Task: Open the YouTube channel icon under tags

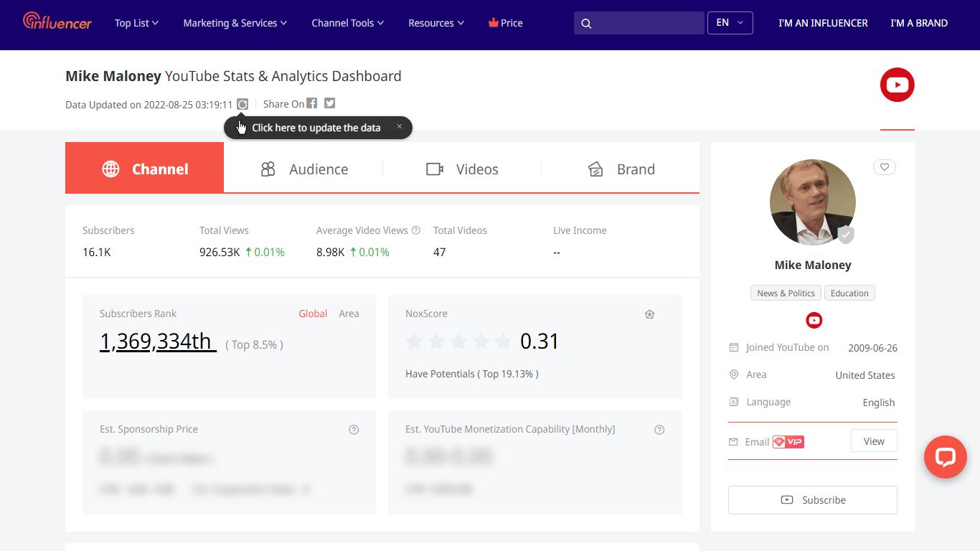Action: (814, 321)
